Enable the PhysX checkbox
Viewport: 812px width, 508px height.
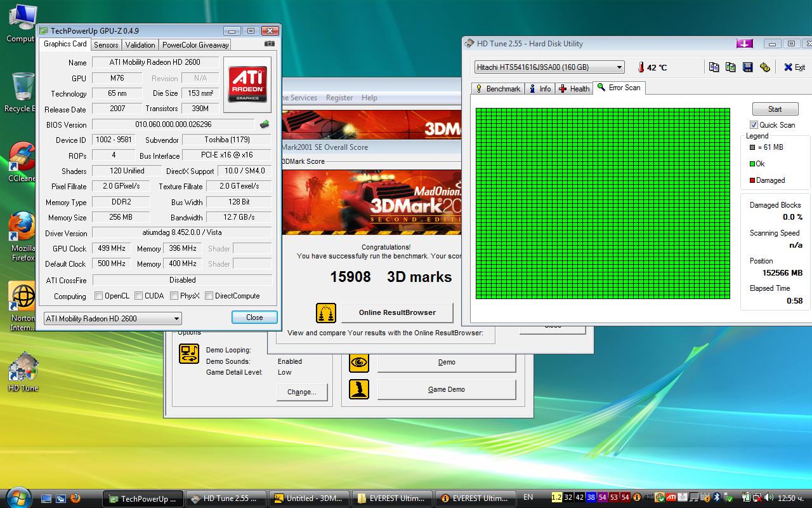click(173, 296)
